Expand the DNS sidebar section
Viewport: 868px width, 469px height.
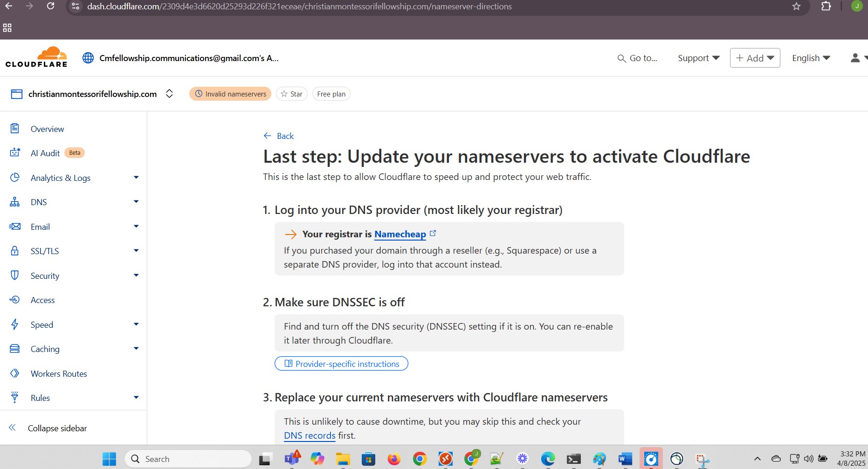click(x=136, y=202)
